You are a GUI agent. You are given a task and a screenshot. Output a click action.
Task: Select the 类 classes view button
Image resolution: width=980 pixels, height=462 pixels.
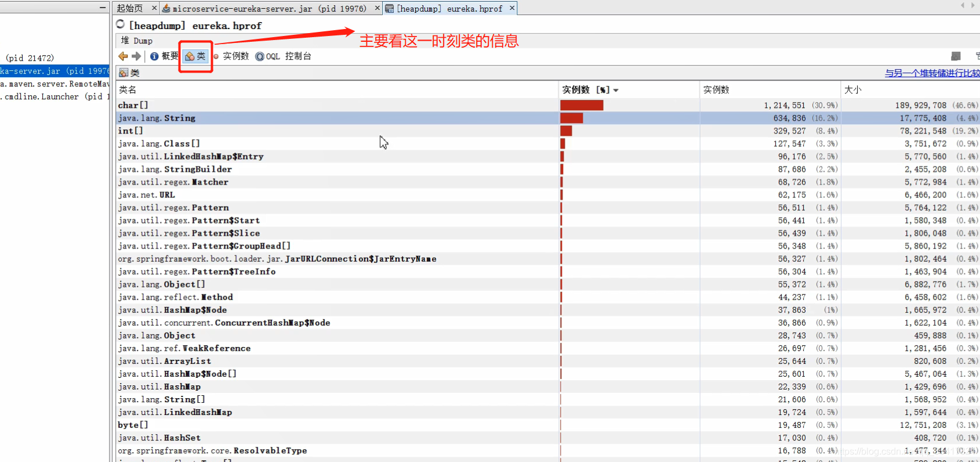pyautogui.click(x=195, y=56)
